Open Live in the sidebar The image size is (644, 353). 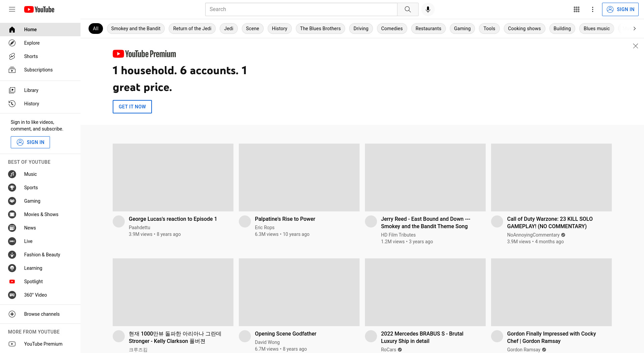coord(40,241)
